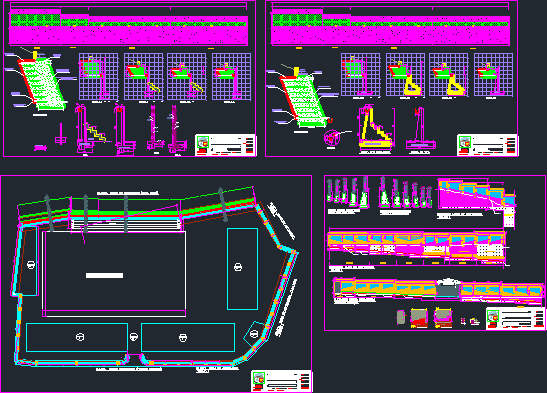
Task: Click the white staircase lines above the central rectangle
Action: [x=126, y=224]
